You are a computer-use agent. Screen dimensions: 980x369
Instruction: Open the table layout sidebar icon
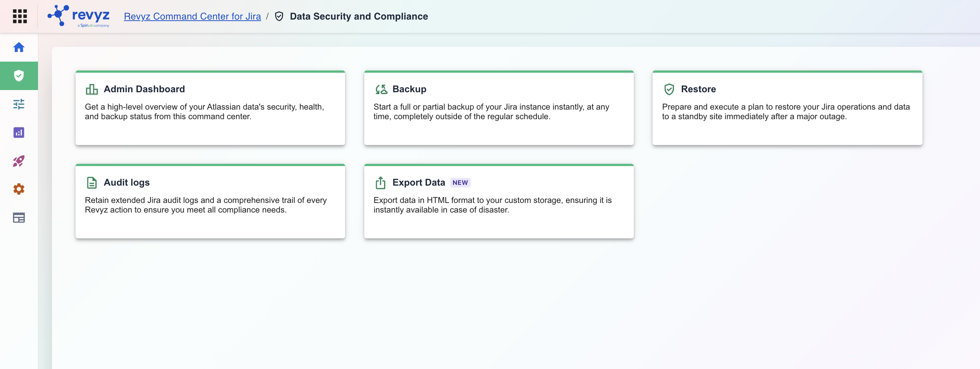(x=19, y=217)
